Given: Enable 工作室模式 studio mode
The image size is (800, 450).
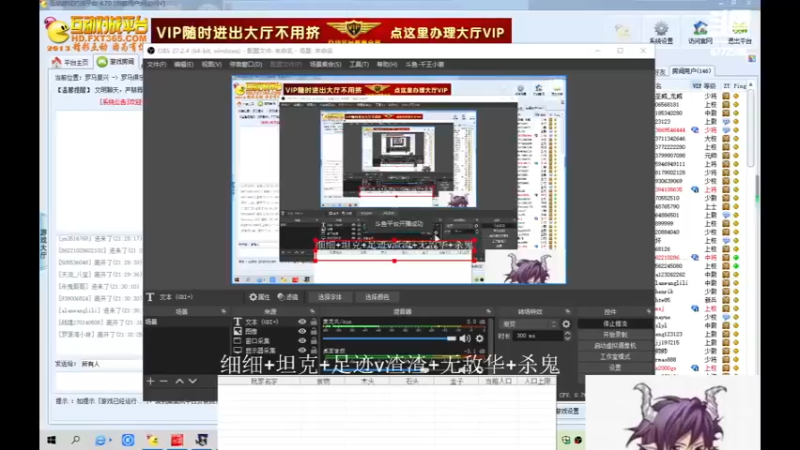Looking at the screenshot, I should point(615,357).
